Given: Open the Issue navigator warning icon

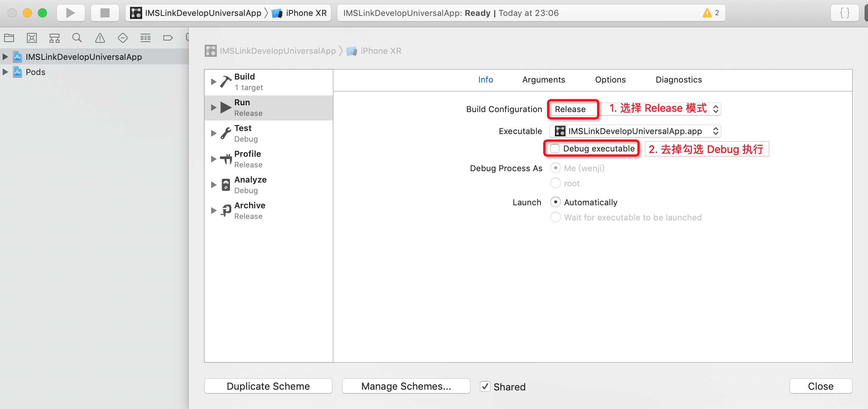Looking at the screenshot, I should coord(100,38).
